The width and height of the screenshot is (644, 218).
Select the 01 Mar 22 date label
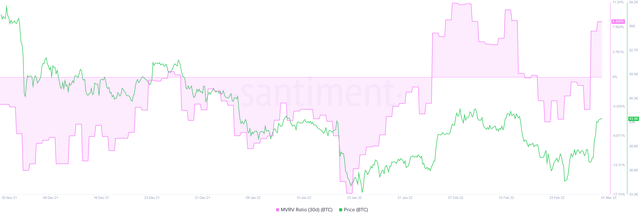[609, 198]
